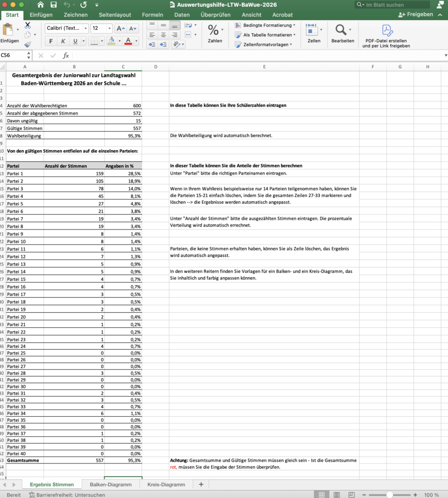Click Barrierefreiheit: Untersuchen in status bar
Screen dimensions: 448x498
[x=67, y=495]
